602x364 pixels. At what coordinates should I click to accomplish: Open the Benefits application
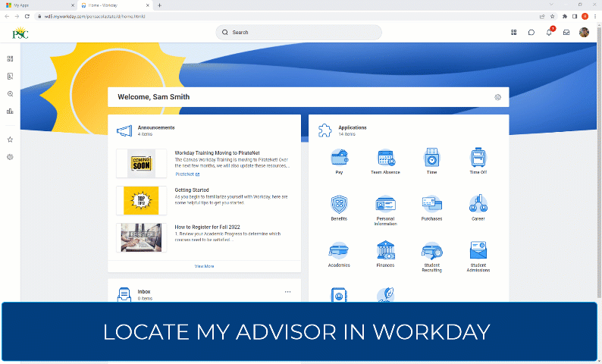coord(339,208)
